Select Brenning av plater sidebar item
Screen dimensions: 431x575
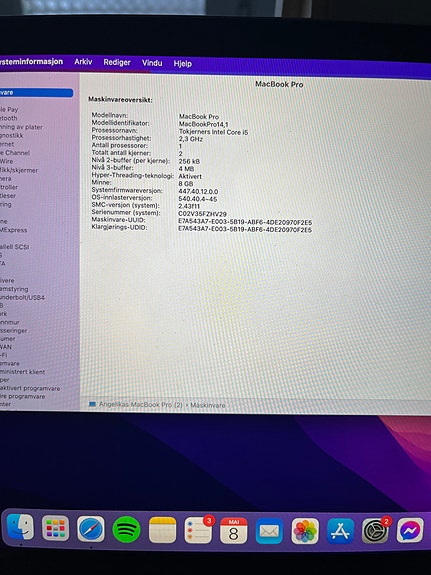21,127
